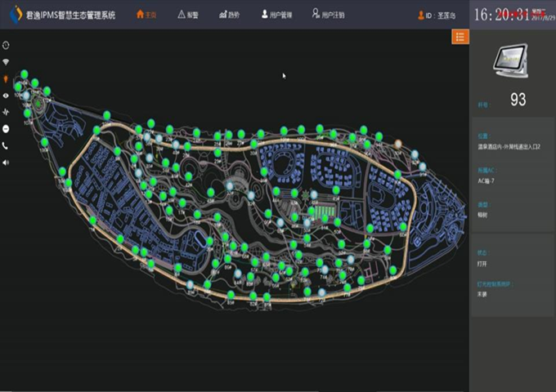Click 用户注销 to log out
Screen dimensions: 556x392
coord(328,15)
